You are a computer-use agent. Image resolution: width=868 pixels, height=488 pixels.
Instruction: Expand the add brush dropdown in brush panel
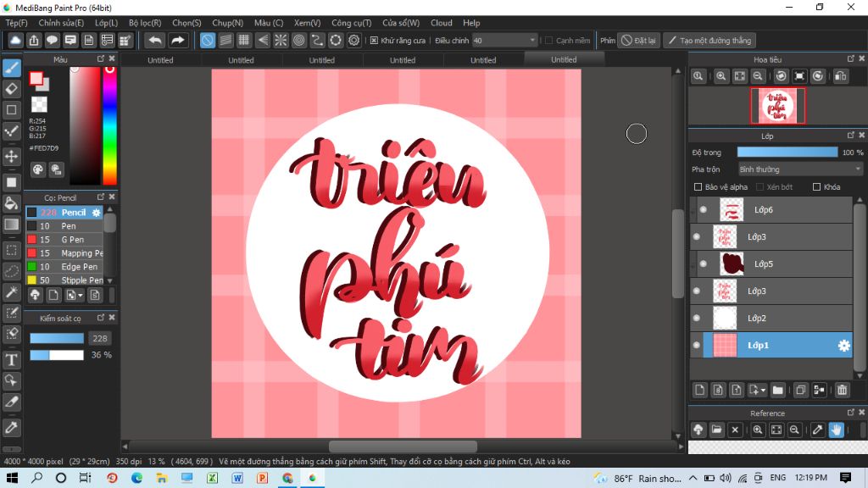pyautogui.click(x=81, y=296)
